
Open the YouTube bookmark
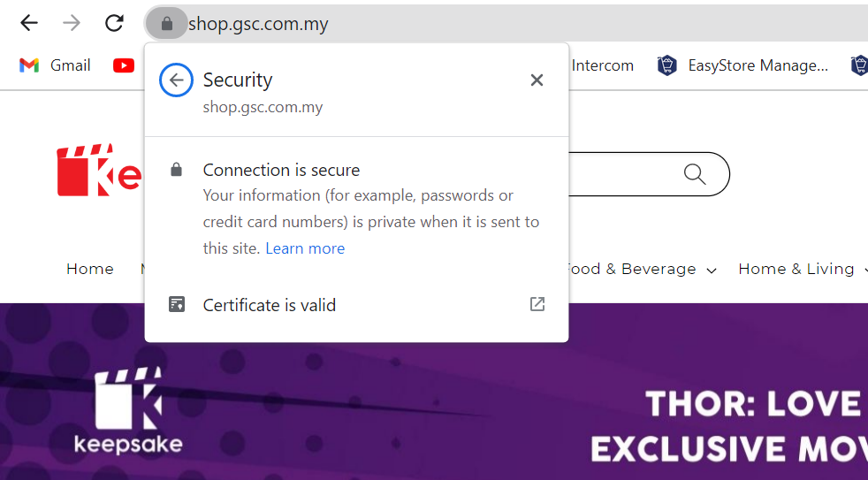tap(124, 65)
